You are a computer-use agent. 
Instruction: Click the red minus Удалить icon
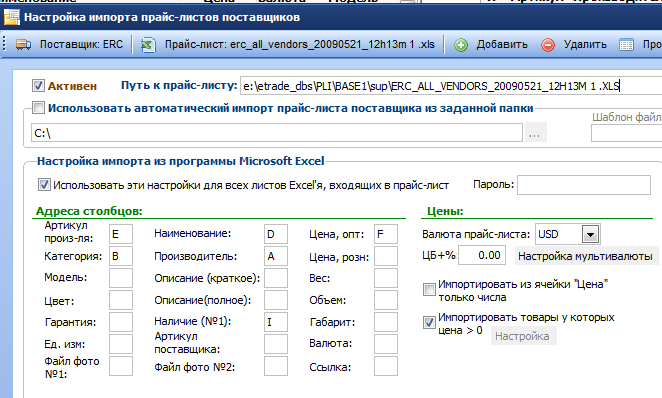(x=548, y=45)
